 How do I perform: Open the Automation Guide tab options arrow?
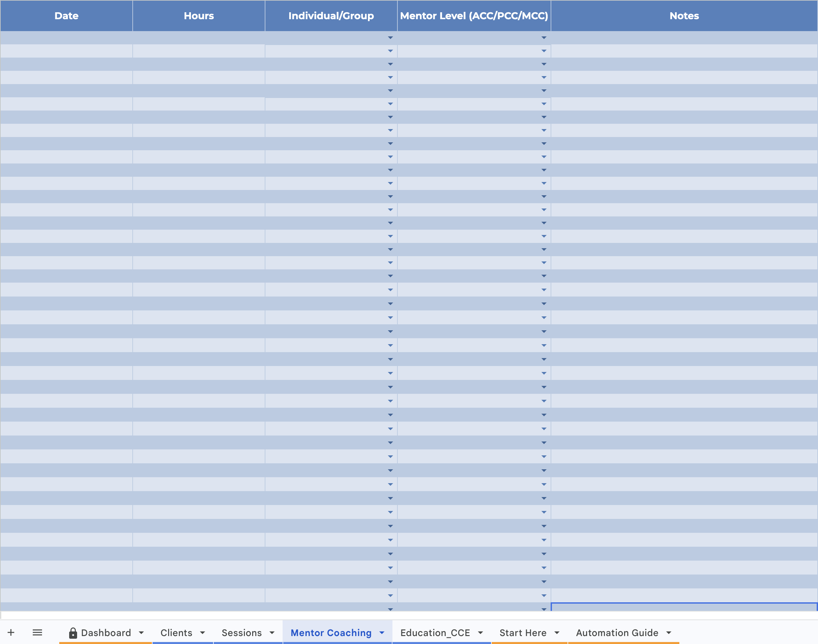[670, 633]
